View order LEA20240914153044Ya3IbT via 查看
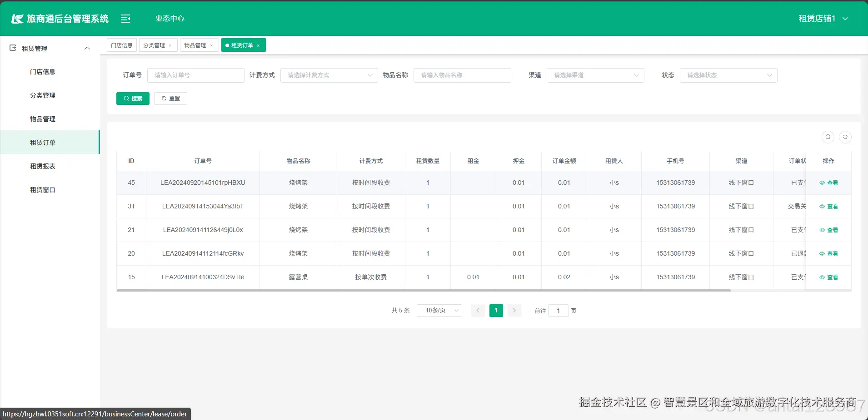Image resolution: width=868 pixels, height=420 pixels. tap(828, 206)
